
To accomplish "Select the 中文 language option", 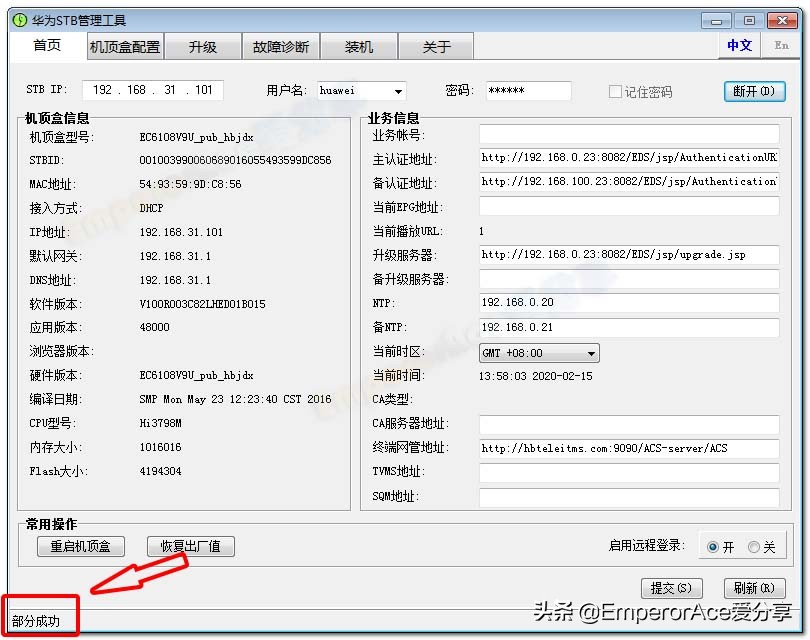I will pyautogui.click(x=740, y=46).
